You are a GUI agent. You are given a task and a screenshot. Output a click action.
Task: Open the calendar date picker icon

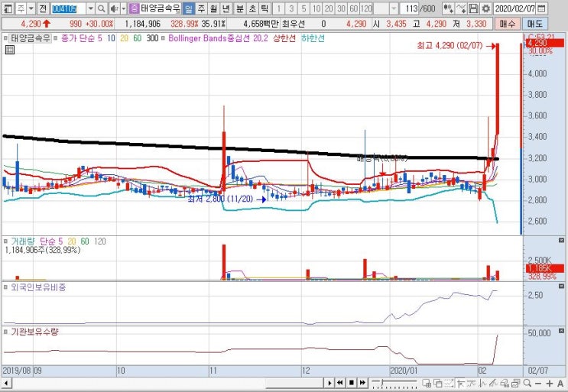(x=541, y=8)
